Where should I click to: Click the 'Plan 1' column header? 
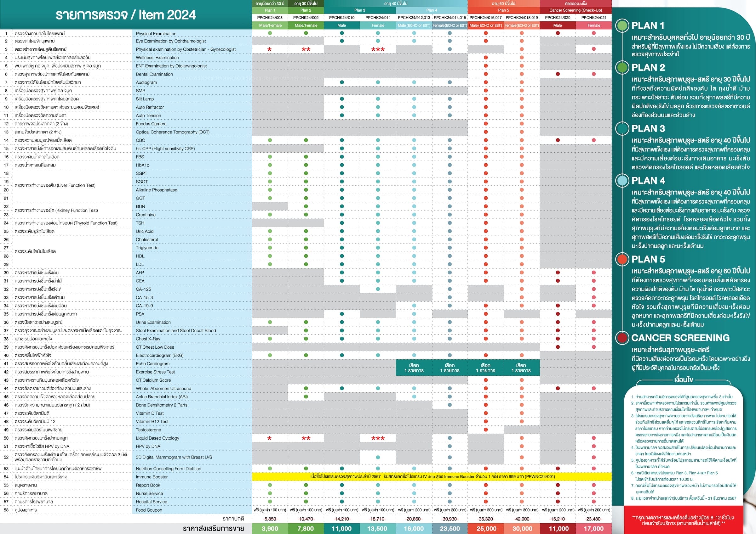click(x=270, y=10)
